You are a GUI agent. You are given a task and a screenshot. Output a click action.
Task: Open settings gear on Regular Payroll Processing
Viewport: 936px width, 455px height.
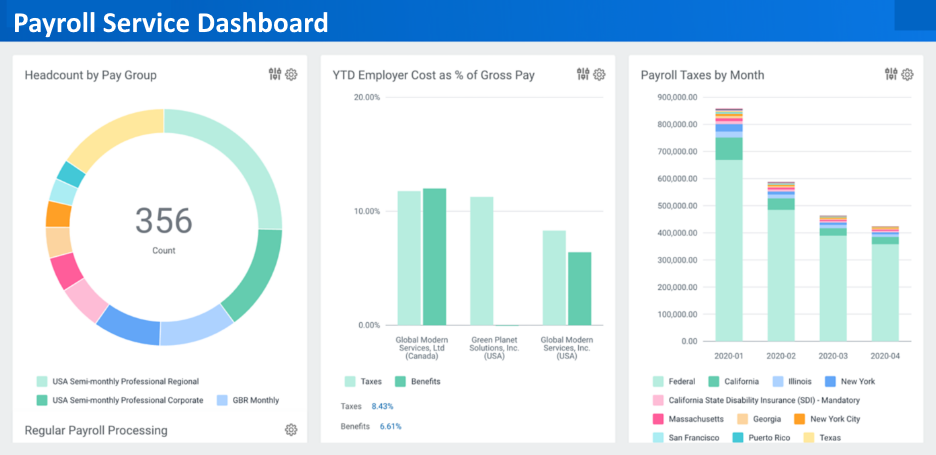tap(291, 430)
